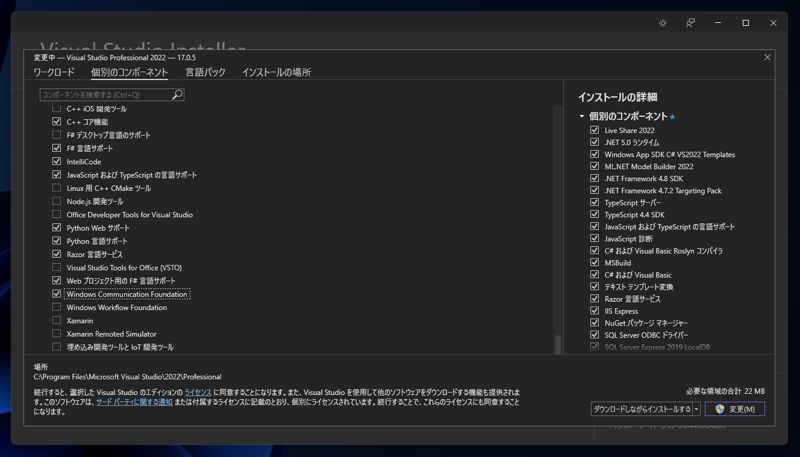Enable Xamarin Remoted Simulator checkbox
Image resolution: width=800 pixels, height=457 pixels.
tap(56, 334)
